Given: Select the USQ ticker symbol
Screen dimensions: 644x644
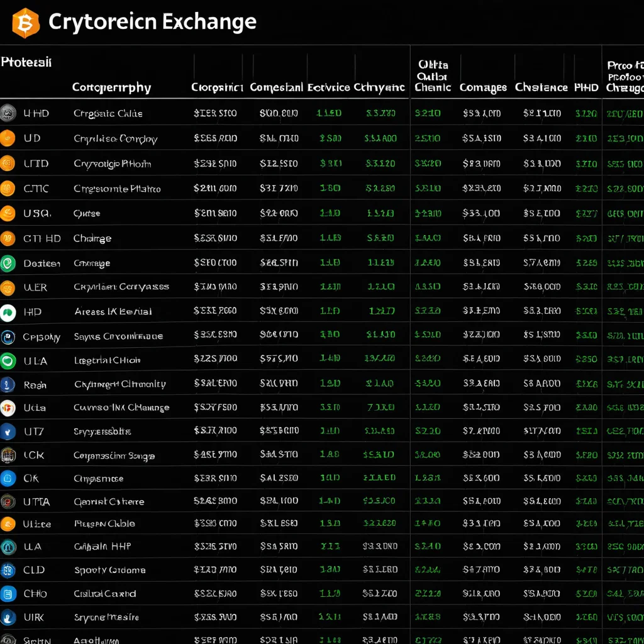Looking at the screenshot, I should (37, 213).
